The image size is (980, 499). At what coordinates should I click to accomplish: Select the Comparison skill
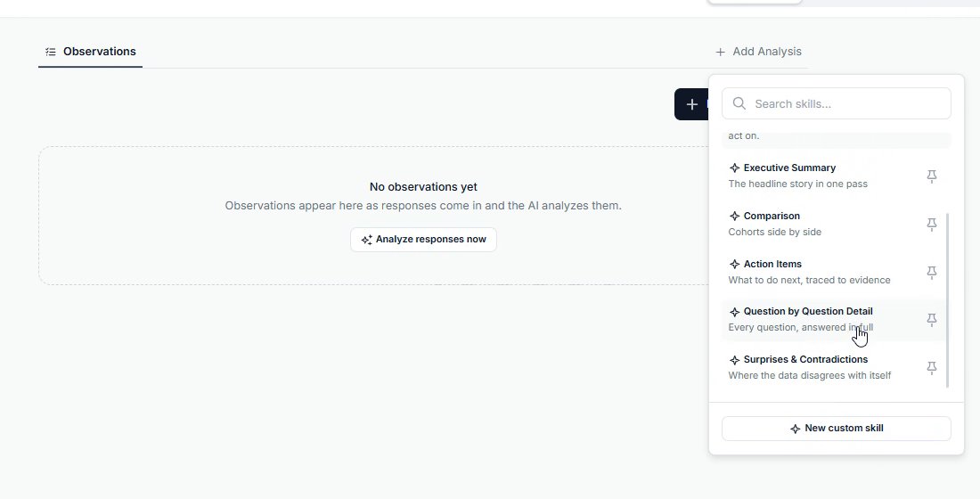click(837, 224)
